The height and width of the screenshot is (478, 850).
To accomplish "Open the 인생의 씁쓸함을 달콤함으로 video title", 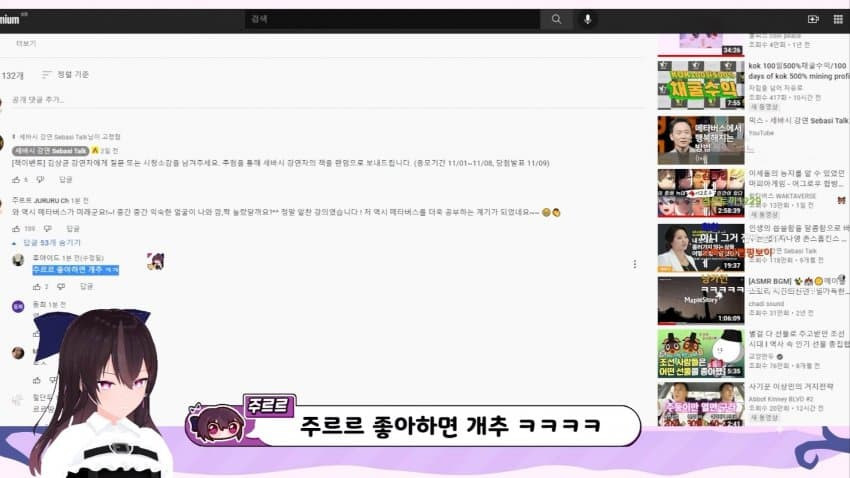I will pyautogui.click(x=799, y=233).
